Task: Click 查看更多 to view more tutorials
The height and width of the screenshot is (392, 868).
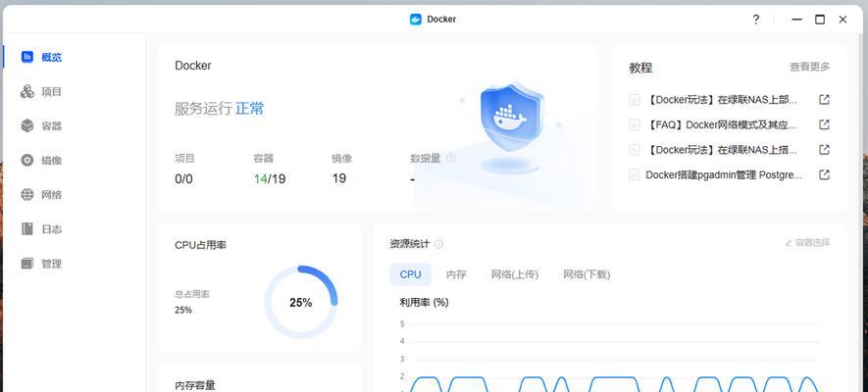Action: (x=809, y=67)
